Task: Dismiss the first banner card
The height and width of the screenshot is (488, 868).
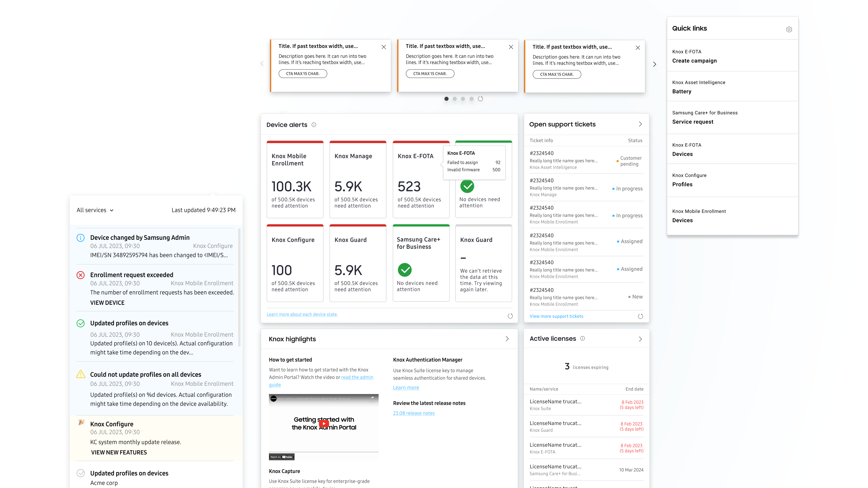Action: pyautogui.click(x=384, y=47)
